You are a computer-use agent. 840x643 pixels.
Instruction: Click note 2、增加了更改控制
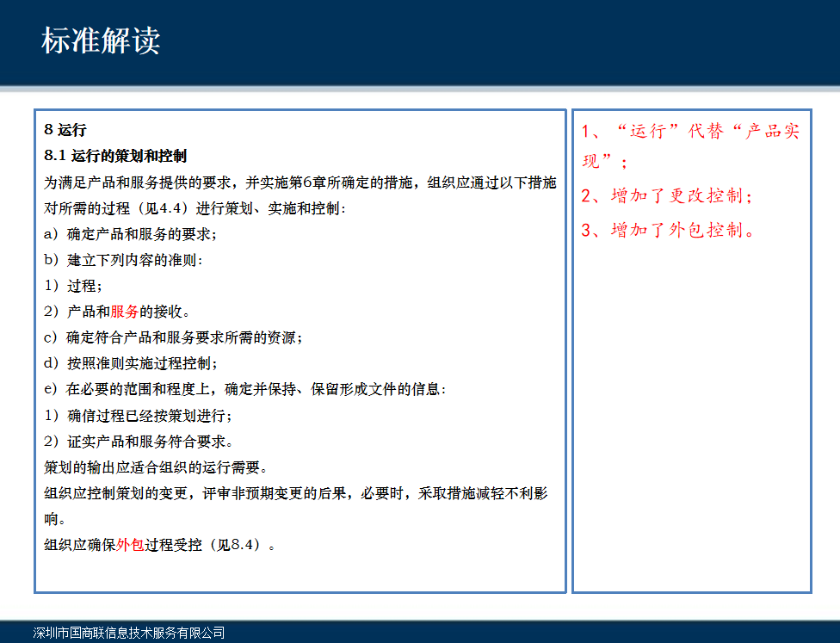667,195
